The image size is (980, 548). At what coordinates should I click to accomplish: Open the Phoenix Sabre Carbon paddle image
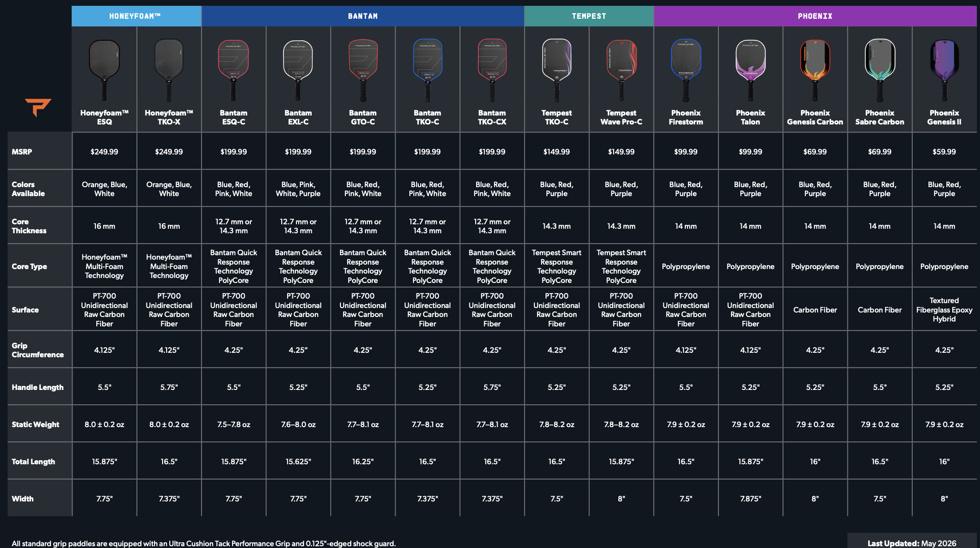click(x=880, y=70)
